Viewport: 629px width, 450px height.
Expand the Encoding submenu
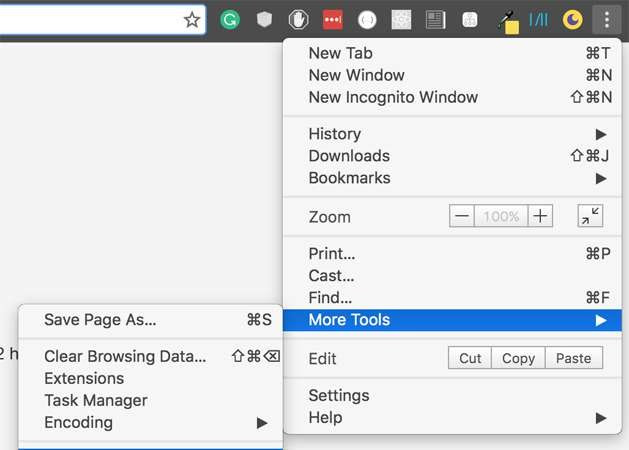pos(150,422)
